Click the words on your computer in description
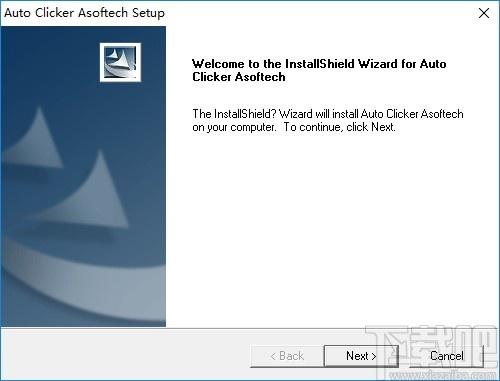Viewport: 500px width, 381px height. tap(234, 127)
